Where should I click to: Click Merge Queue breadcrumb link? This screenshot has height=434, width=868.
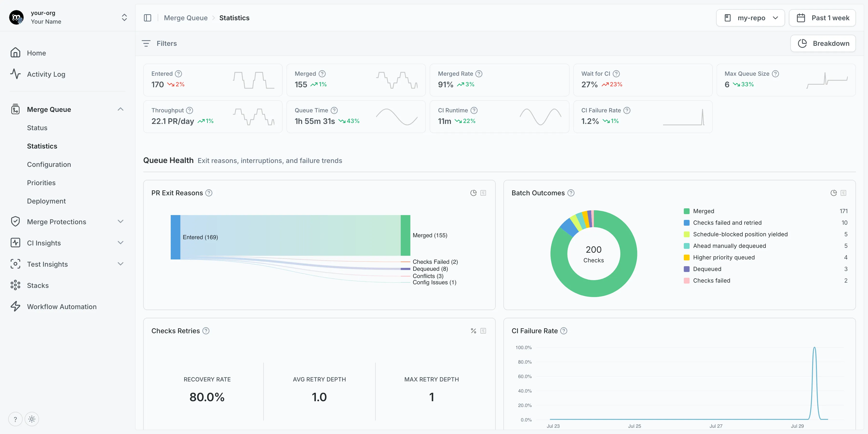(x=186, y=18)
